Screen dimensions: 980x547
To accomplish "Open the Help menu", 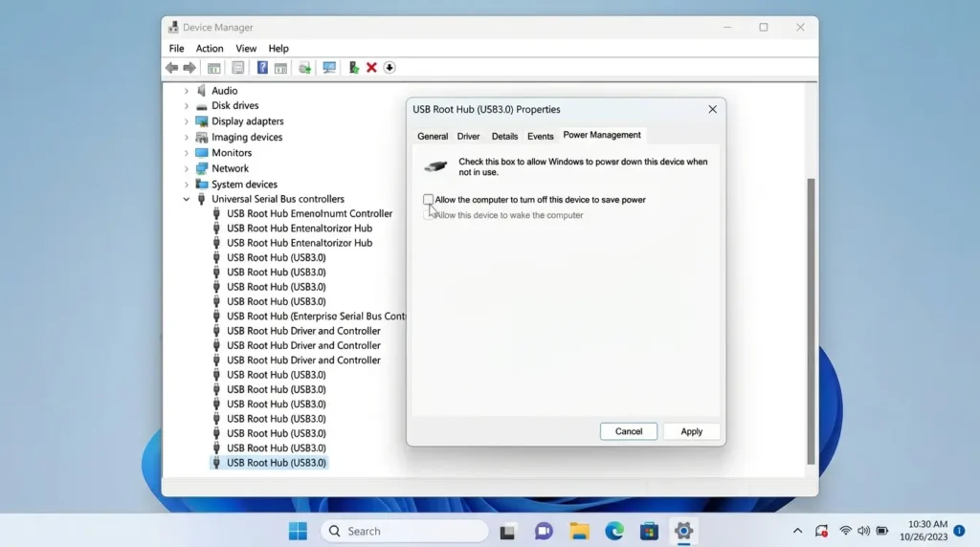I will pyautogui.click(x=278, y=48).
